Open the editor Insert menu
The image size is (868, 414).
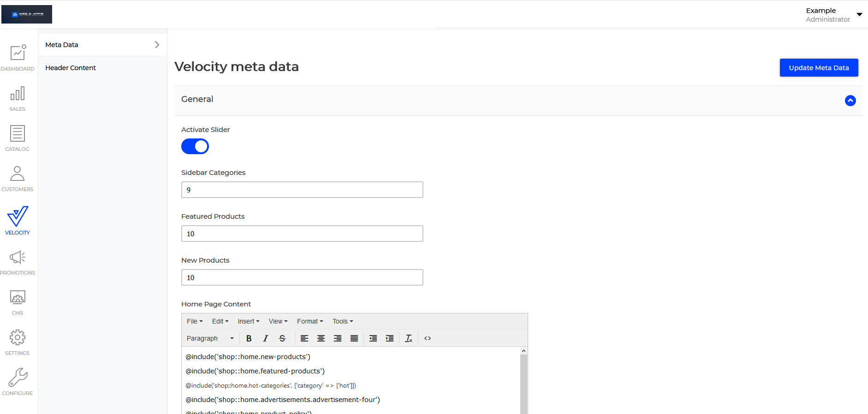click(249, 321)
